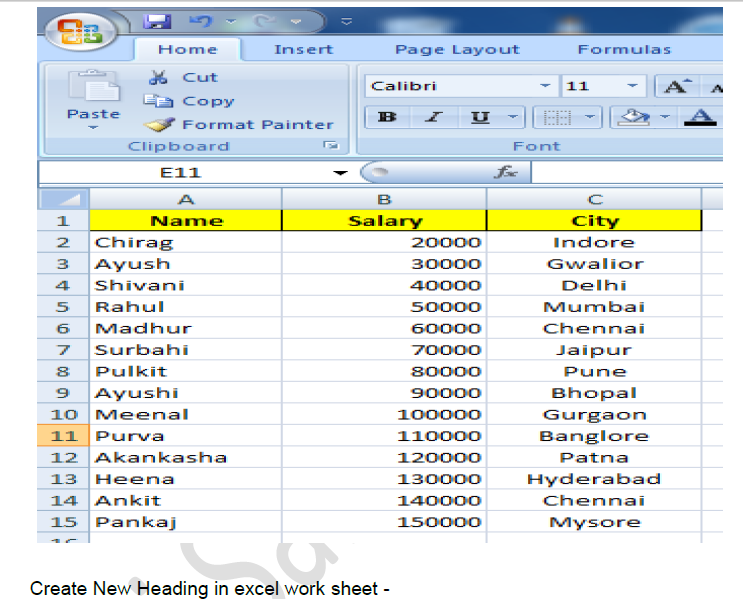The height and width of the screenshot is (599, 743).
Task: Save workbook via Quick Access toolbar
Action: 156,21
